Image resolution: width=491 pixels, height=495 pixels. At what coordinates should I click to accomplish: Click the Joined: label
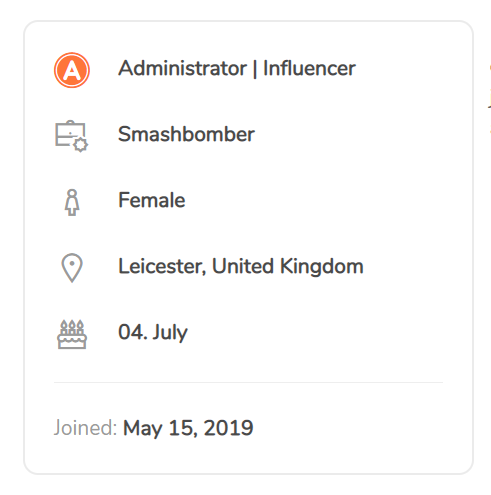pos(85,427)
